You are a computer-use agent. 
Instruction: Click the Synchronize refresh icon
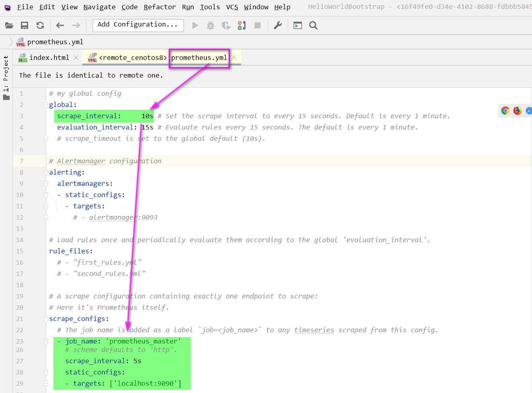coord(40,25)
